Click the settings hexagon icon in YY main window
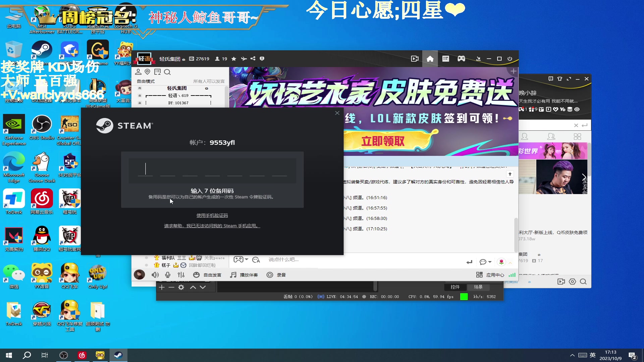 point(572,282)
